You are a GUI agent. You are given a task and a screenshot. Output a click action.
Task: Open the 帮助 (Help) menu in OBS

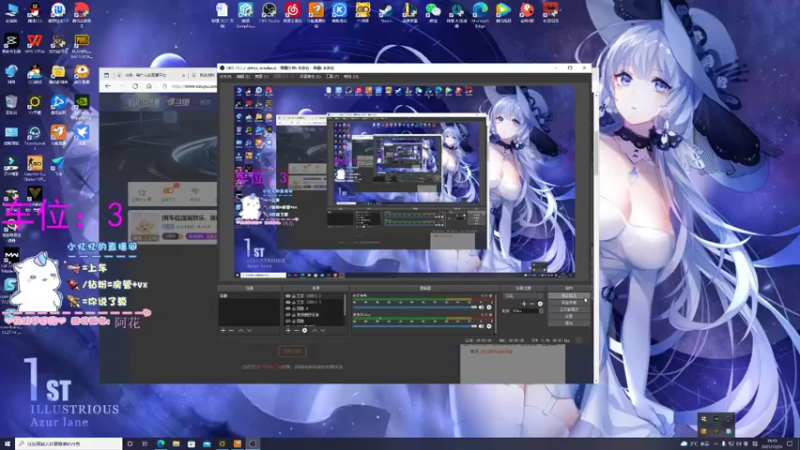[351, 77]
